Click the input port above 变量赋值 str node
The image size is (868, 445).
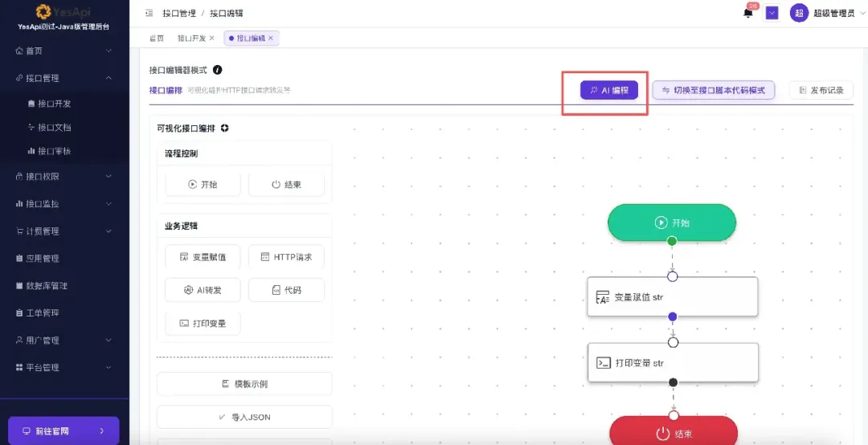(x=673, y=277)
